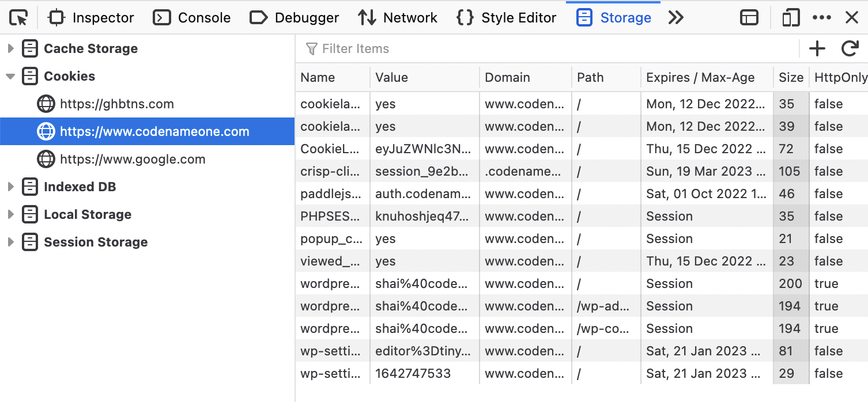Sort cookies by the Name column

[x=317, y=77]
